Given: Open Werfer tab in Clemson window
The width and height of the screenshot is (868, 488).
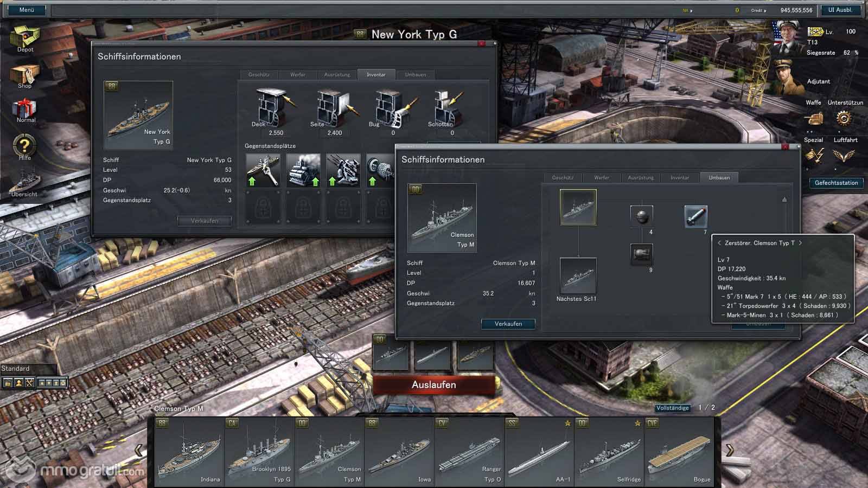Looking at the screenshot, I should (x=602, y=178).
